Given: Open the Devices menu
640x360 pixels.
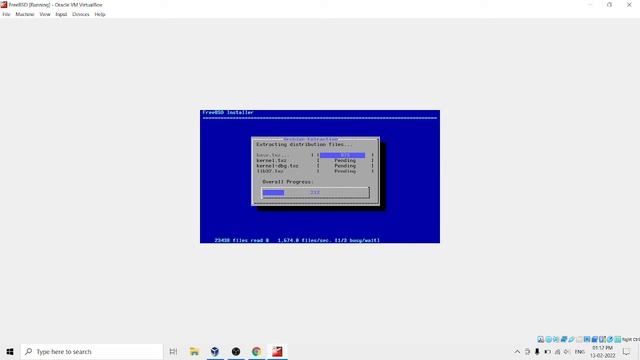Looking at the screenshot, I should coord(81,14).
